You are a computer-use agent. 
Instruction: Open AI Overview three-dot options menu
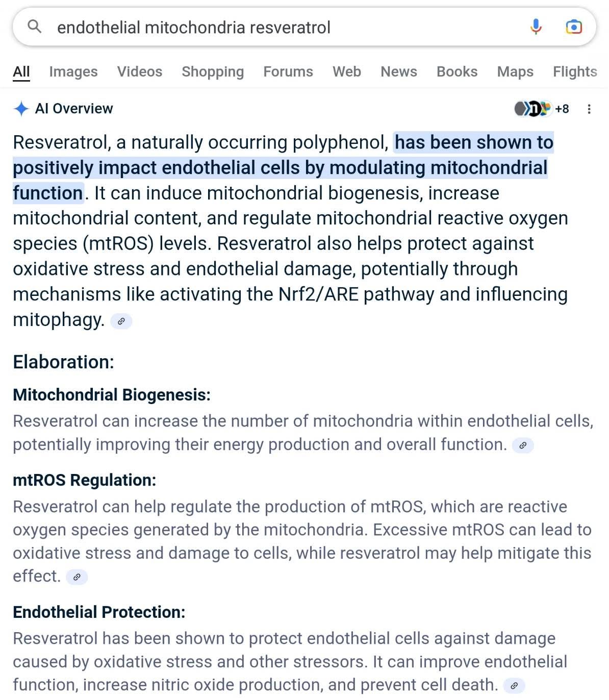click(x=589, y=109)
